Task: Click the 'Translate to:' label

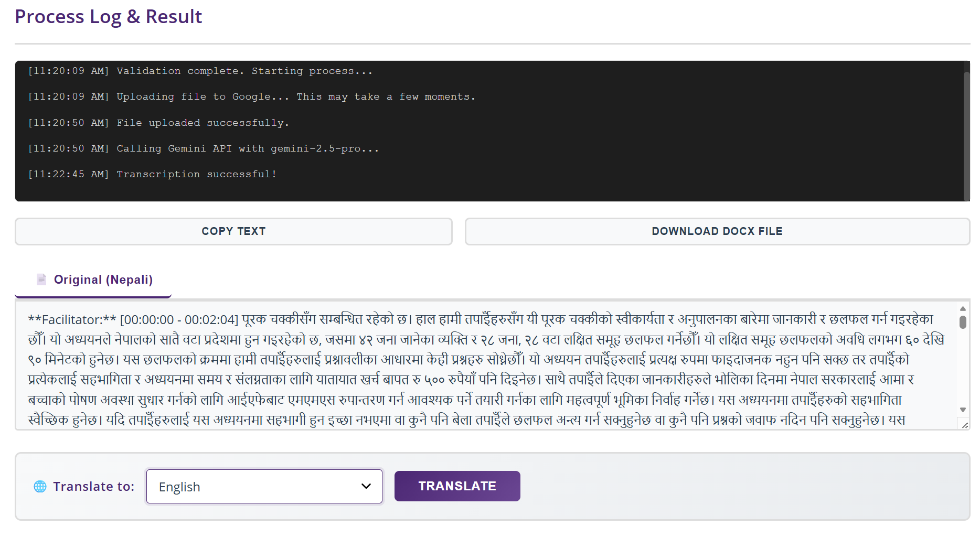Action: click(x=94, y=487)
